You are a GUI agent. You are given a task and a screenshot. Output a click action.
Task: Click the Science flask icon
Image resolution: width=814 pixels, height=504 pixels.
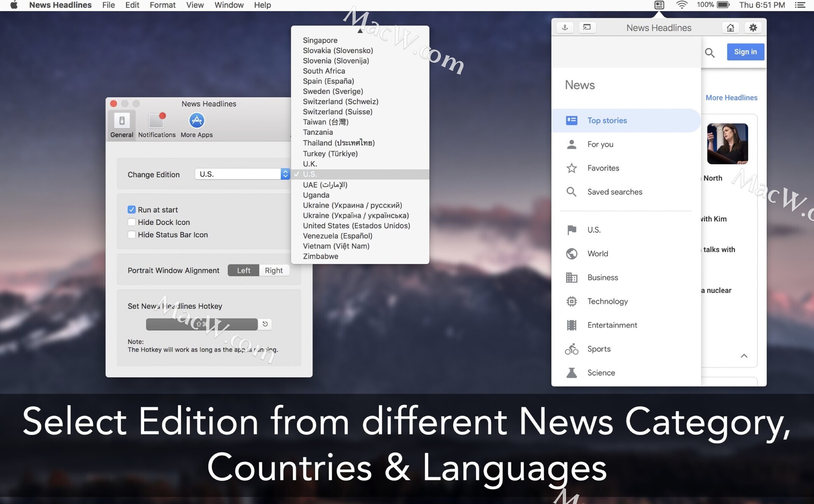point(571,373)
